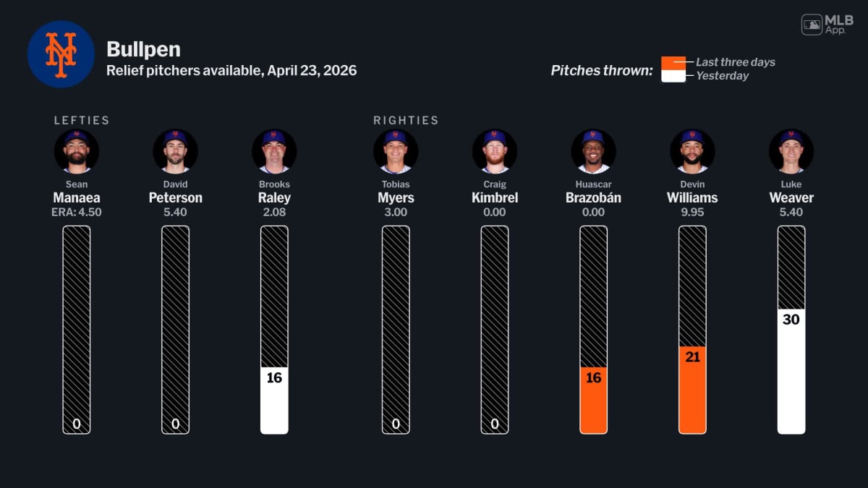Select David Peterson's player photo
The height and width of the screenshot is (488, 868).
pyautogui.click(x=175, y=151)
